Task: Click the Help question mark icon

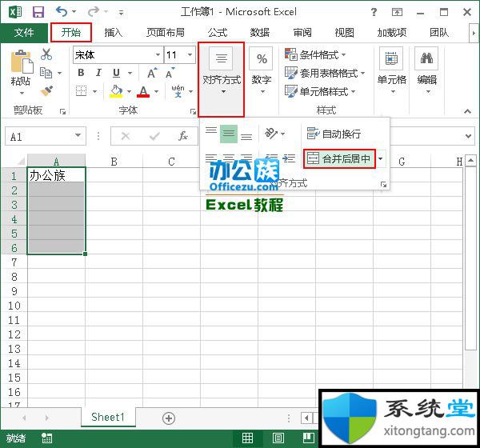Action: coord(374,12)
